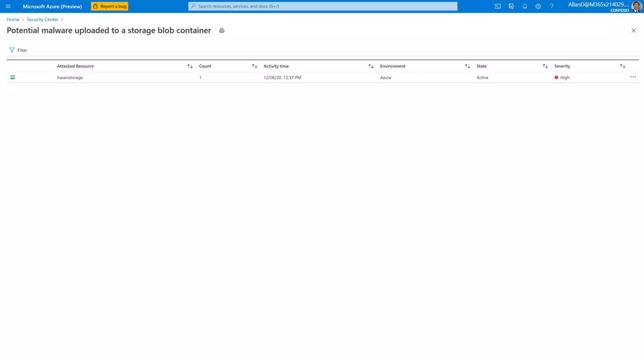Open the hamburger portal menu

click(8, 6)
